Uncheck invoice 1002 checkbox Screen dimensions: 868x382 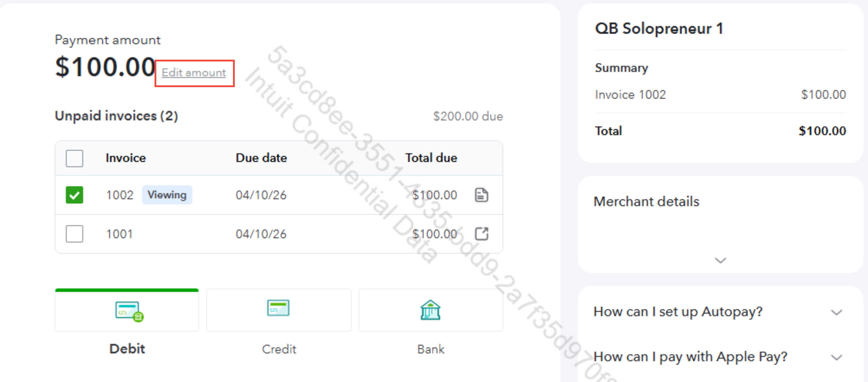click(74, 195)
